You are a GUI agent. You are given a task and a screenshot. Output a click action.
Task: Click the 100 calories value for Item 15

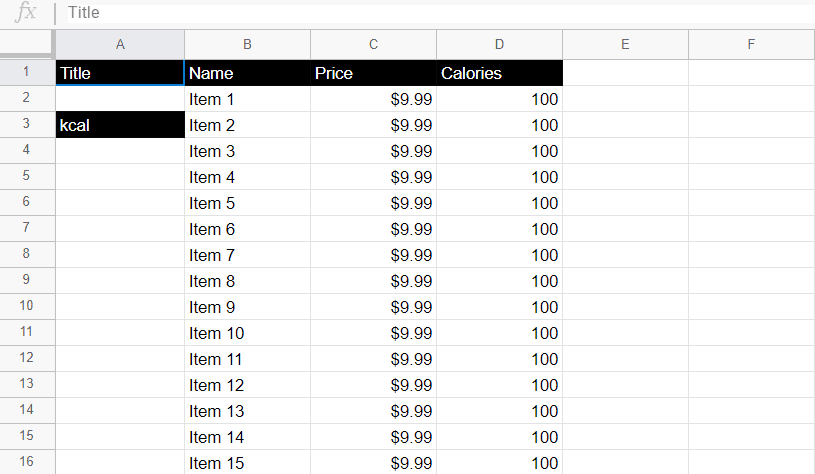tap(499, 463)
